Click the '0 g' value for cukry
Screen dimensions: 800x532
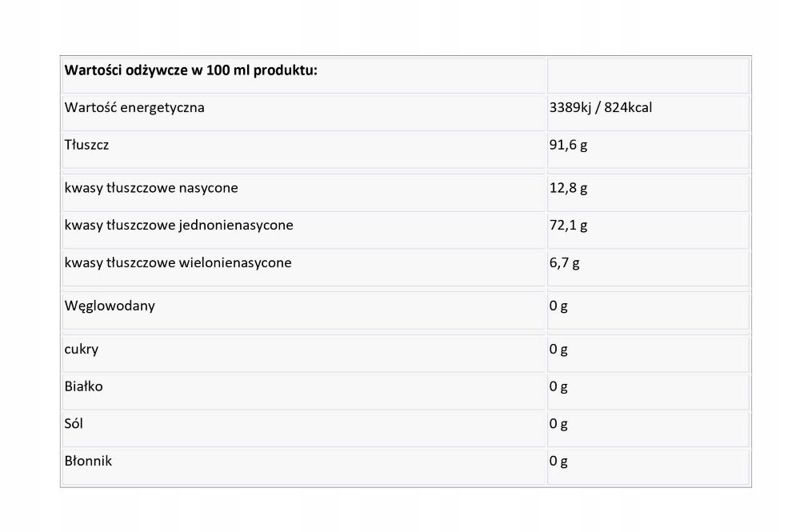558,350
